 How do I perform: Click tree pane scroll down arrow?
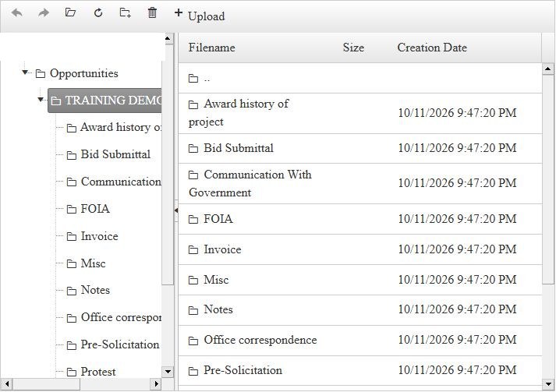click(x=168, y=372)
